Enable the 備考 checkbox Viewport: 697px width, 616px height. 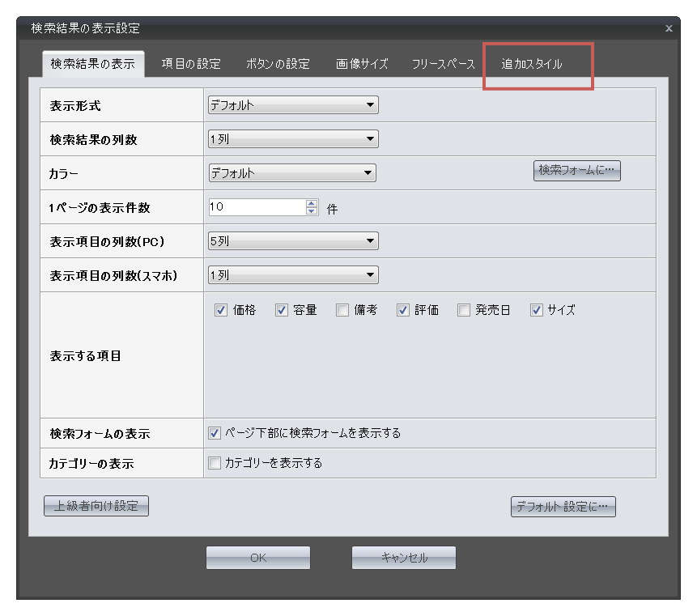point(342,310)
